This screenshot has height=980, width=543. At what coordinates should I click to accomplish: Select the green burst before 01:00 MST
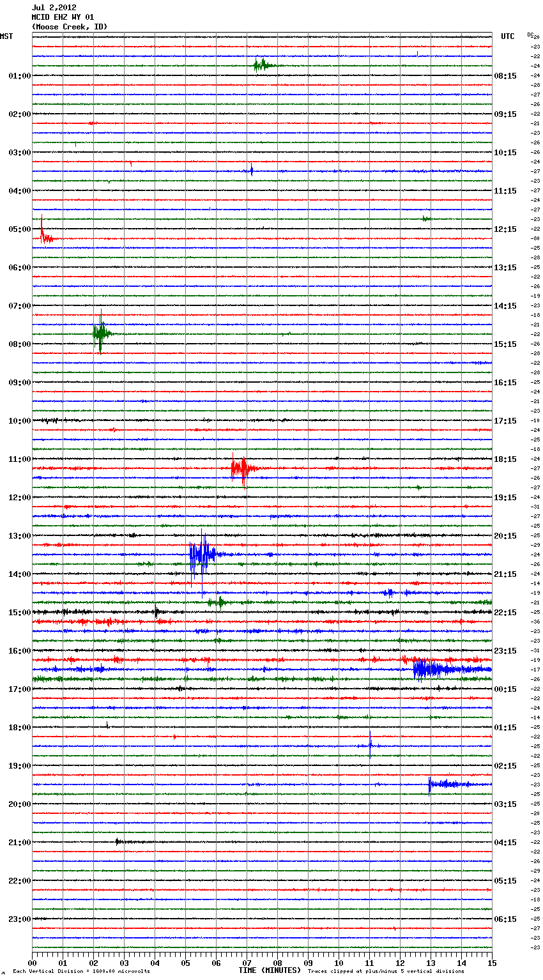(x=262, y=65)
